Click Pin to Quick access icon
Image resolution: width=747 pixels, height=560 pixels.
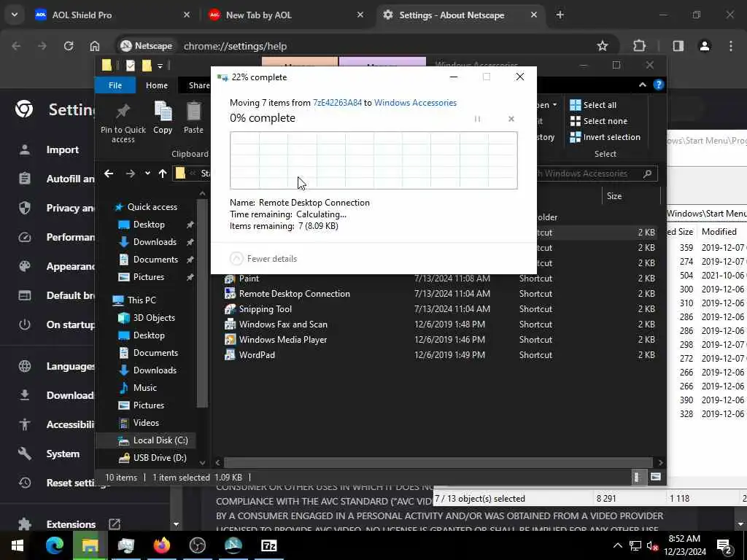pos(123,122)
